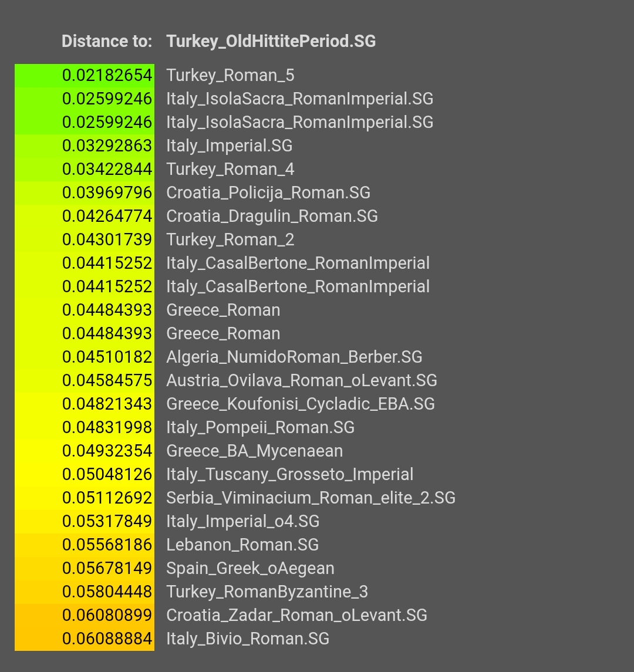Select Croatia_Policija_Roman.SG in the list
This screenshot has height=672, width=634.
268,193
